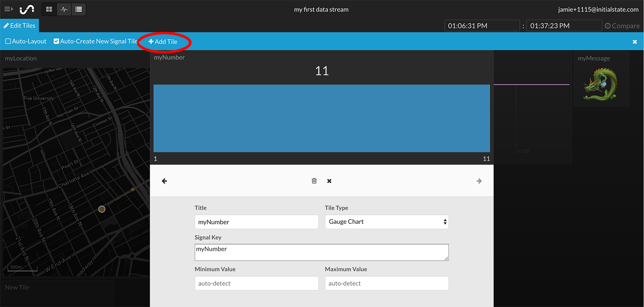Click the start time 01:06:31 PM field

[x=482, y=26]
